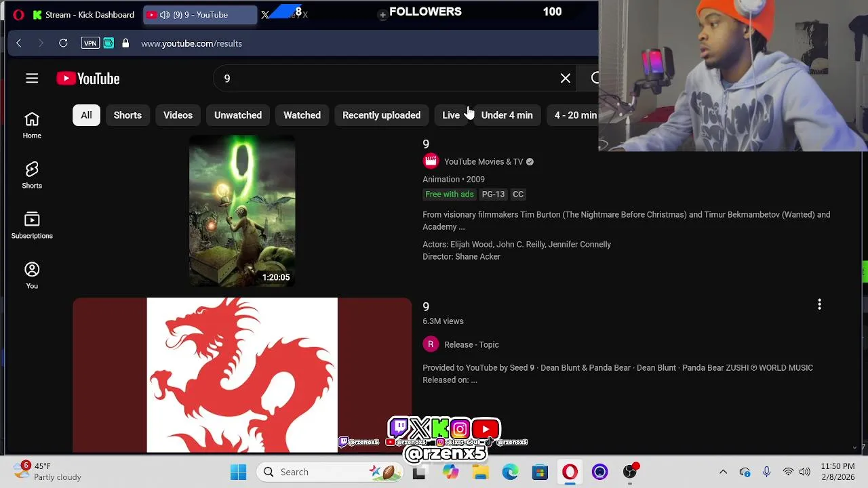Toggle the Opera VPN badge

(x=90, y=43)
